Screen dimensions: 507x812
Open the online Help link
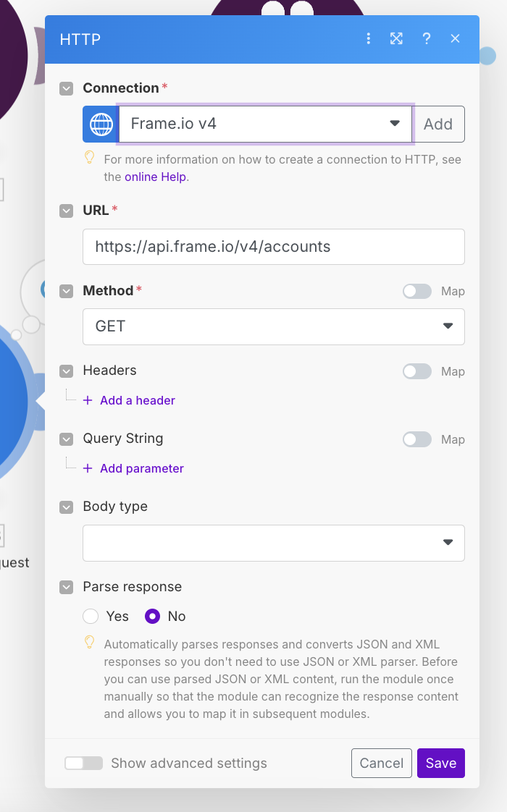click(156, 177)
